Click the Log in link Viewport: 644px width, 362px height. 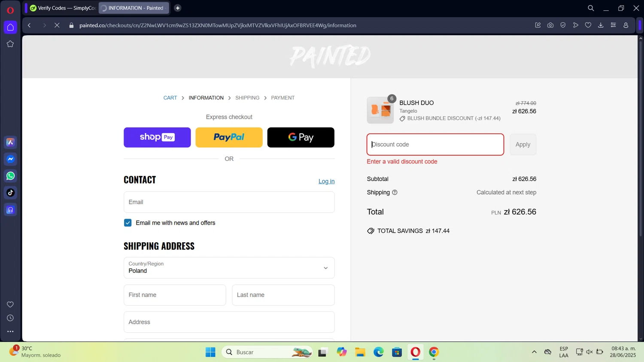click(x=326, y=181)
